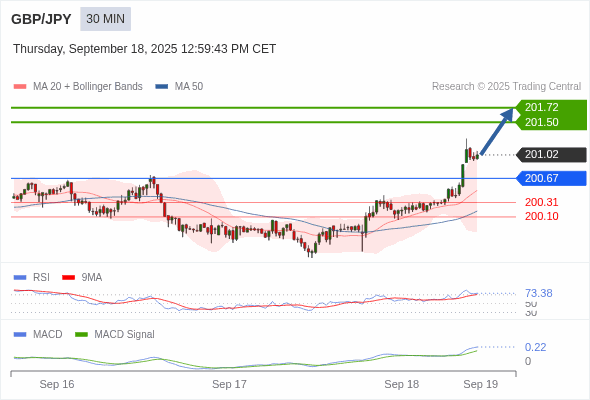This screenshot has height=400, width=590.
Task: Click the red 200.31 support level
Action: (x=541, y=202)
